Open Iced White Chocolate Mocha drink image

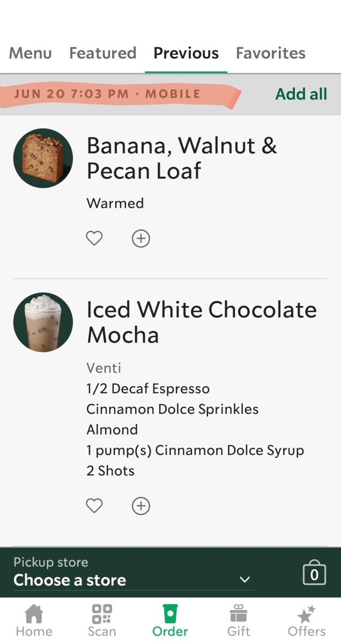point(43,323)
